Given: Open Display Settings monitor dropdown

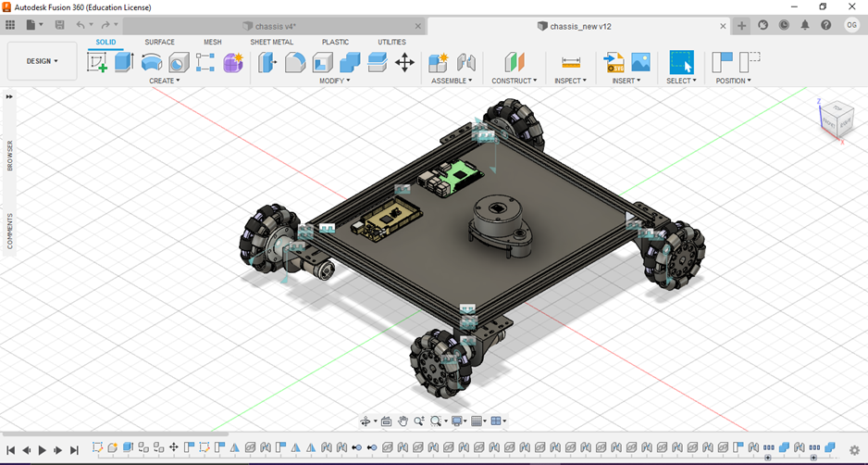Looking at the screenshot, I should [x=460, y=421].
